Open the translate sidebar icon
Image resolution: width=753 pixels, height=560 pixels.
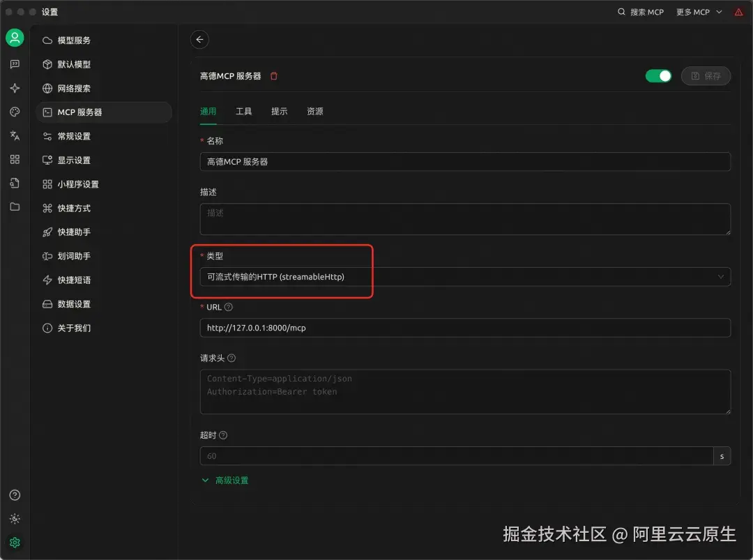coord(15,136)
